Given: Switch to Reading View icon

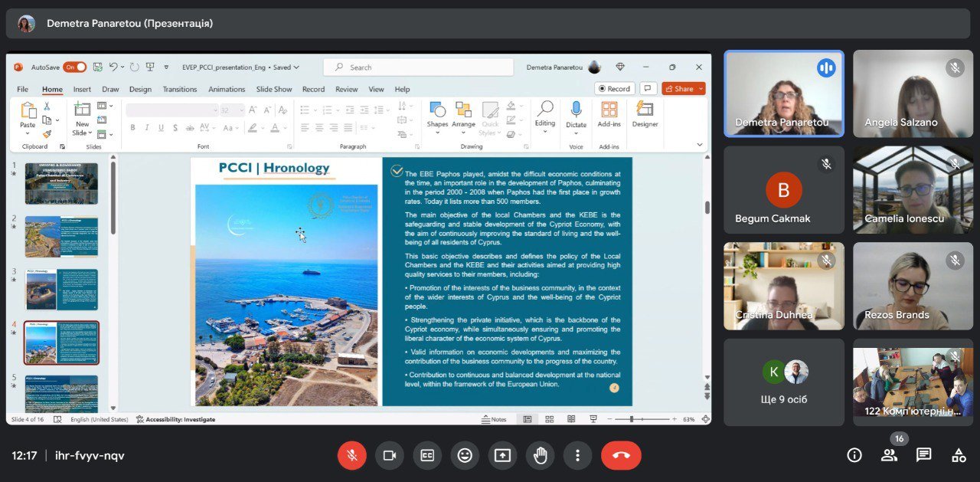Looking at the screenshot, I should pyautogui.click(x=571, y=419).
